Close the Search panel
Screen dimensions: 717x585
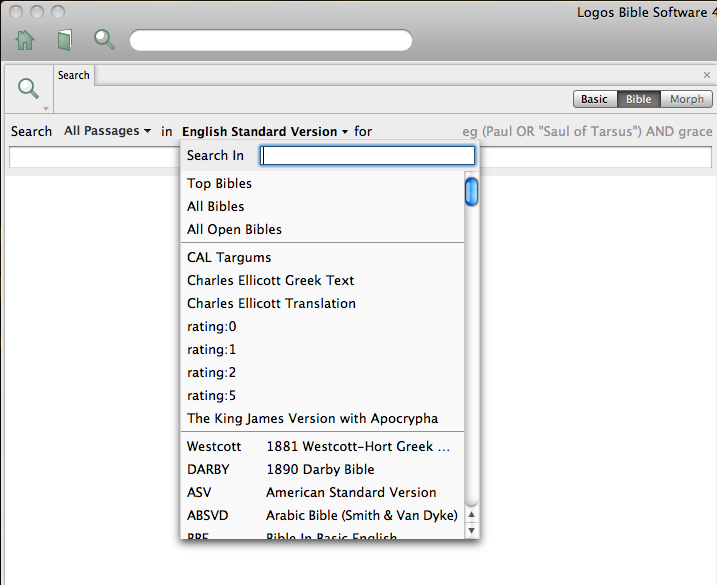pos(706,75)
